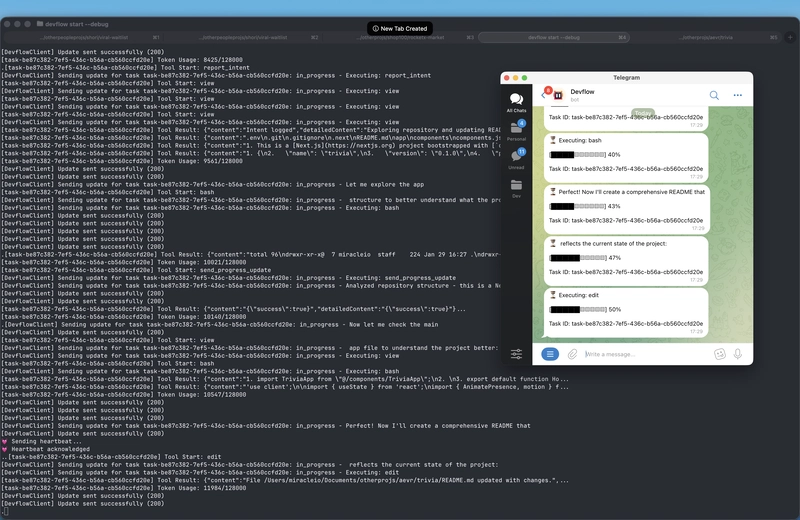Open the Unread chats folder

516,159
